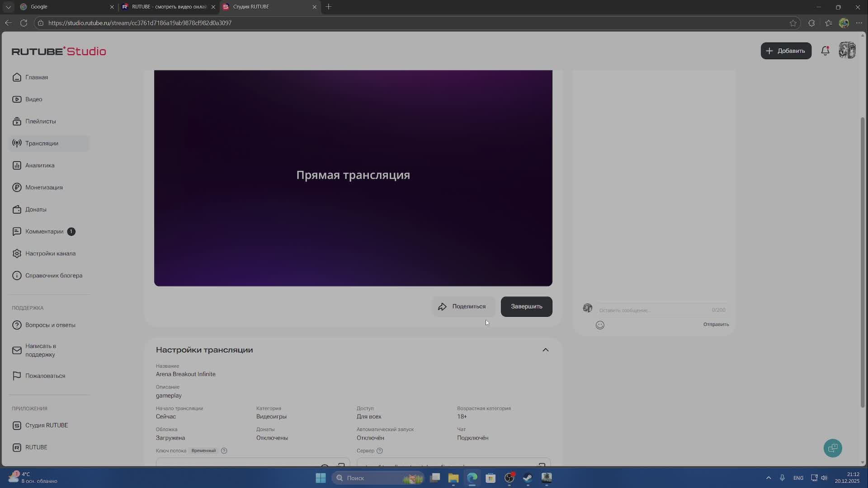
Task: Open the Donations wallet section
Action: (36, 210)
